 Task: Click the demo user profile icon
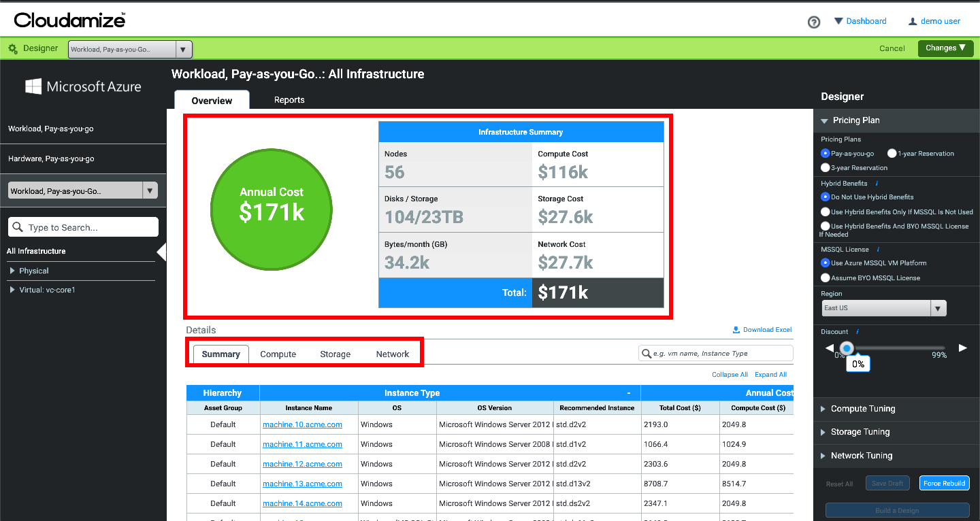point(913,22)
